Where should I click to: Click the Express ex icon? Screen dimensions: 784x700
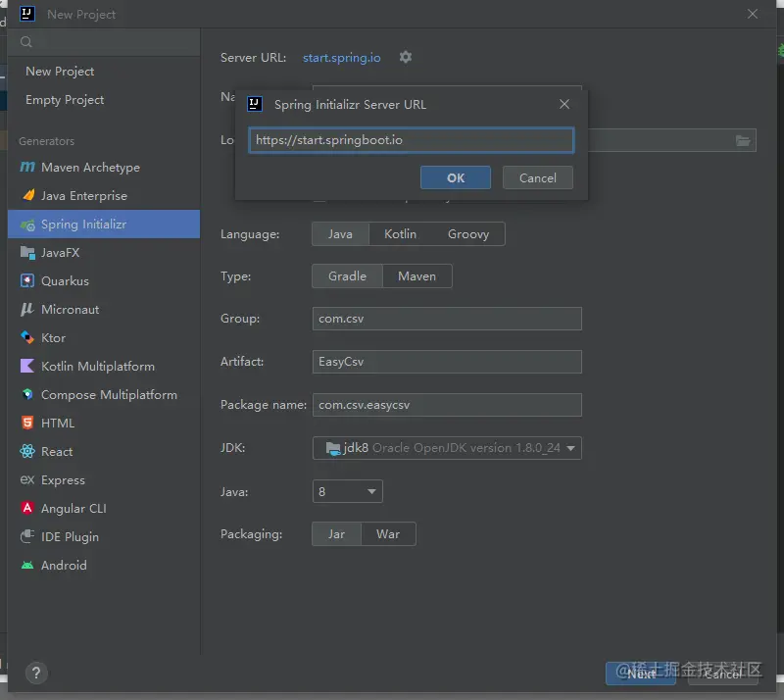[27, 479]
